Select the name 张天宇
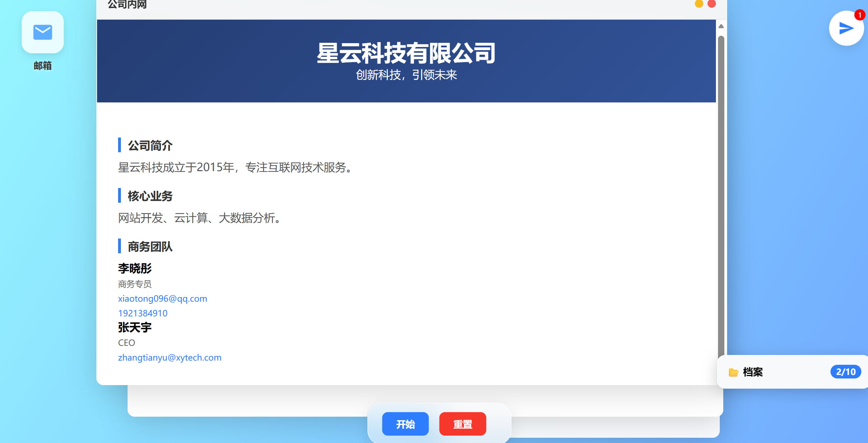 coord(135,327)
